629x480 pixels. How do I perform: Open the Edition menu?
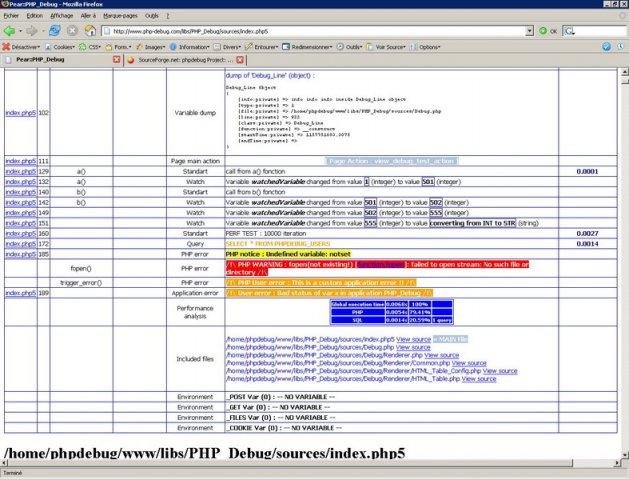click(x=34, y=16)
